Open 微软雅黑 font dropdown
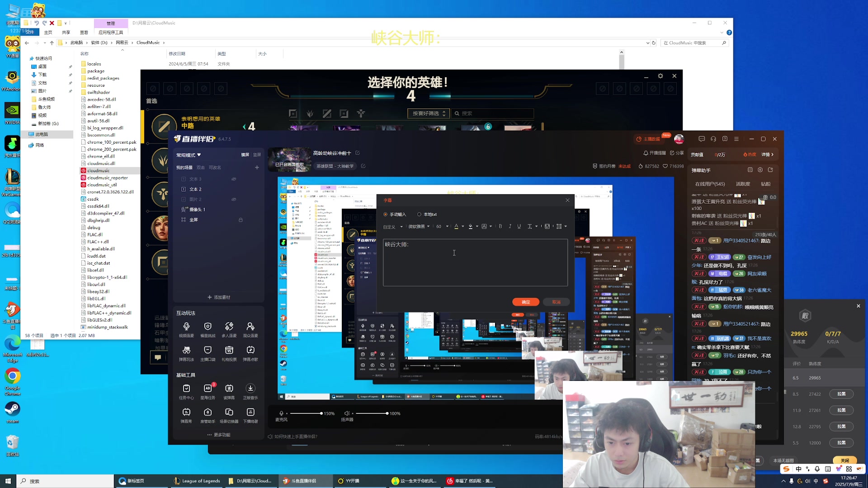Image resolution: width=868 pixels, height=488 pixels. coord(419,226)
